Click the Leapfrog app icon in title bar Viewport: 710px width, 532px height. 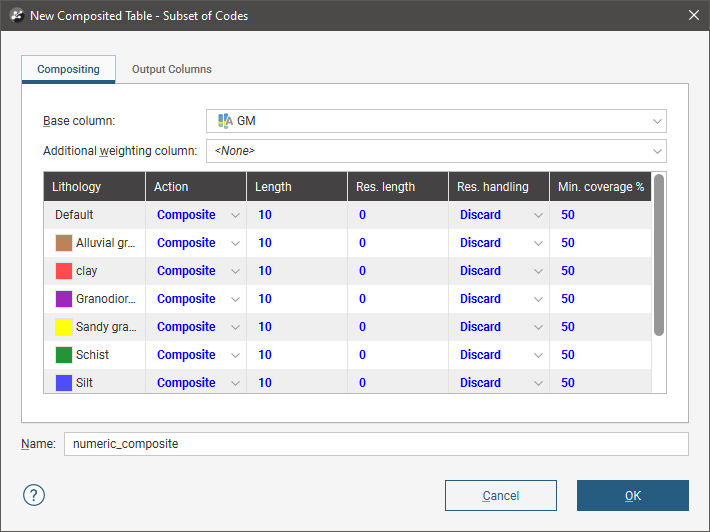tap(14, 15)
